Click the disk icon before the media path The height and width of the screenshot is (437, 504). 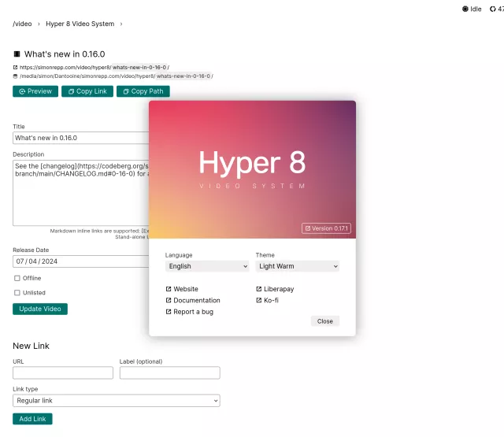click(x=15, y=76)
